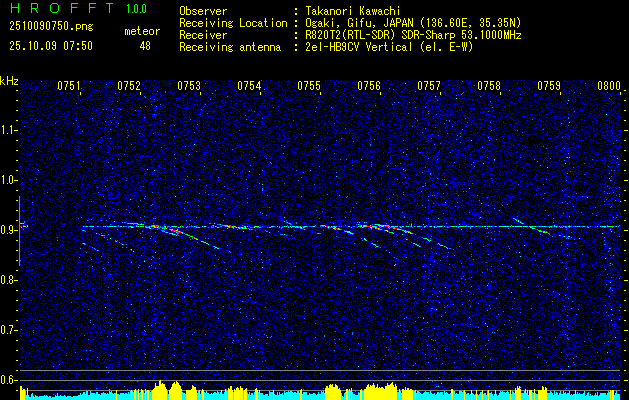Click the 0754 time marker
629x400 pixels.
249,86
